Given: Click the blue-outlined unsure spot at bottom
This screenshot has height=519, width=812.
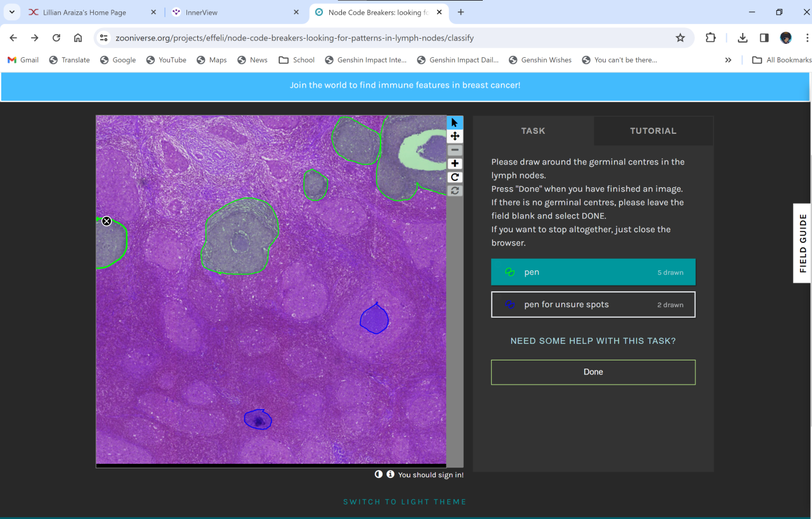Looking at the screenshot, I should (x=258, y=419).
